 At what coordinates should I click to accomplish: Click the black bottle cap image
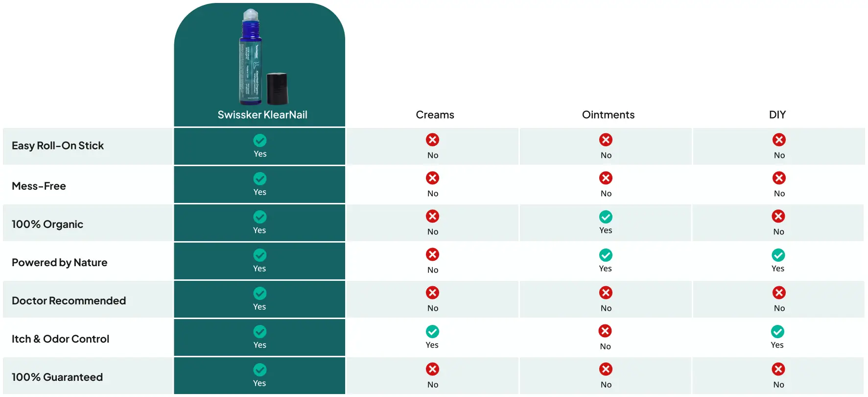(x=277, y=88)
